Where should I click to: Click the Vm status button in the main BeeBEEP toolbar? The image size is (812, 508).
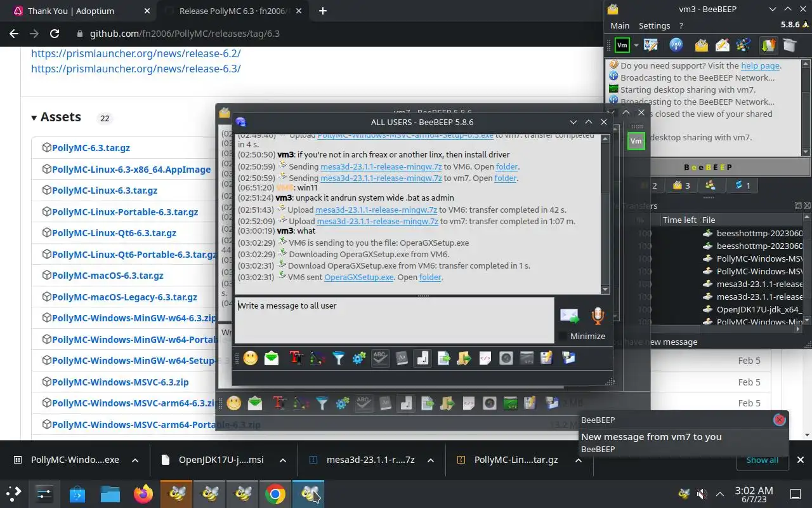(x=622, y=45)
